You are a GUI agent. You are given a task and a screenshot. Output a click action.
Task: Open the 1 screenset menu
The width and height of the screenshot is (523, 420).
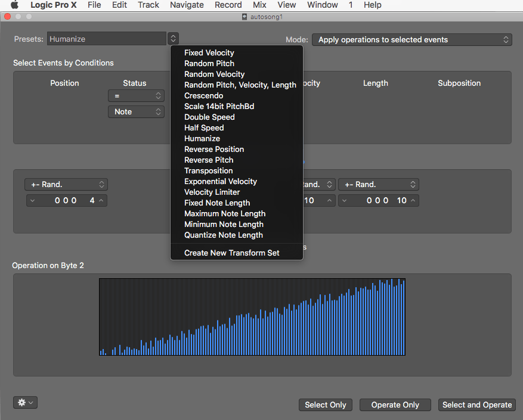[351, 5]
